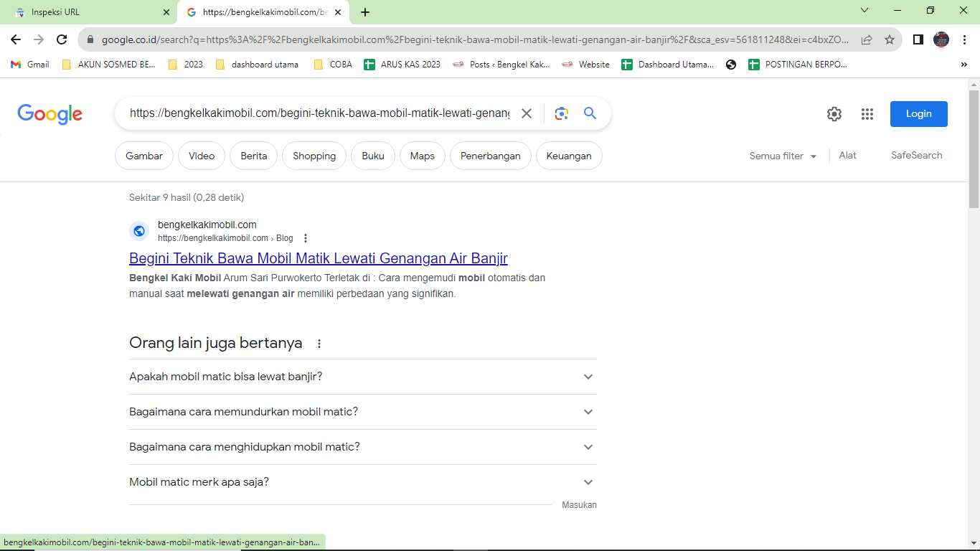Open the Alat search tools
980x551 pixels.
pyautogui.click(x=848, y=155)
